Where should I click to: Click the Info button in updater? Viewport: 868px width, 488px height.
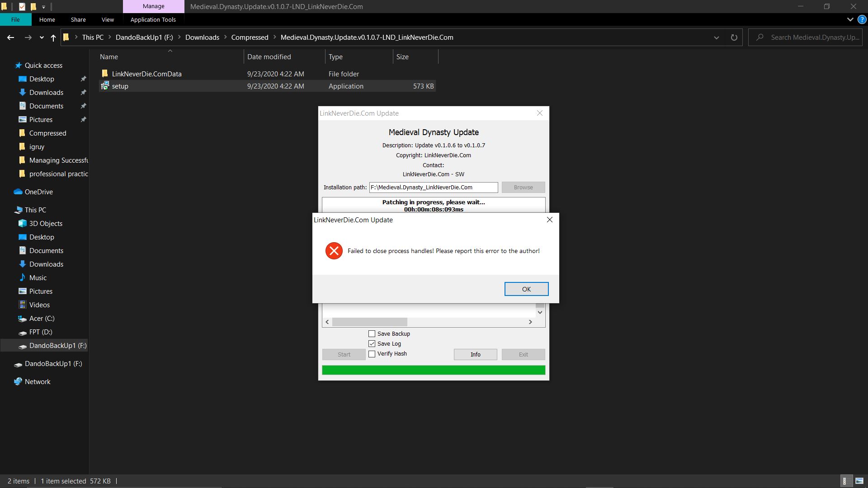pos(475,355)
